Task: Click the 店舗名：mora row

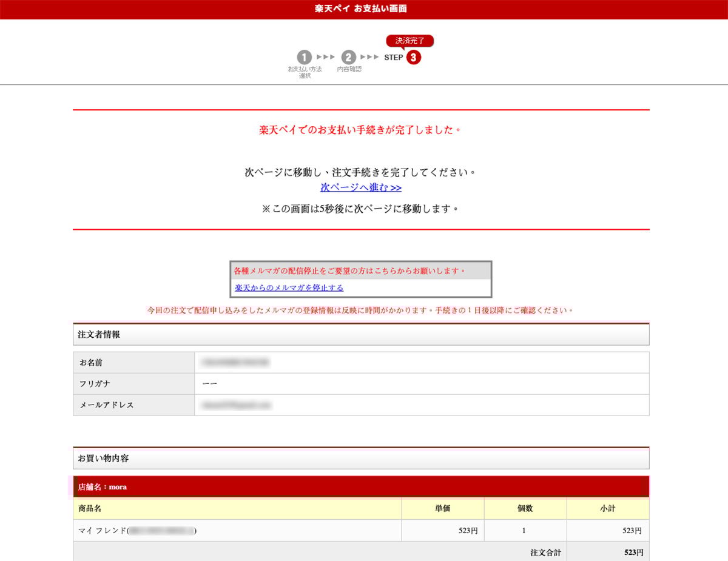Action: coord(361,486)
